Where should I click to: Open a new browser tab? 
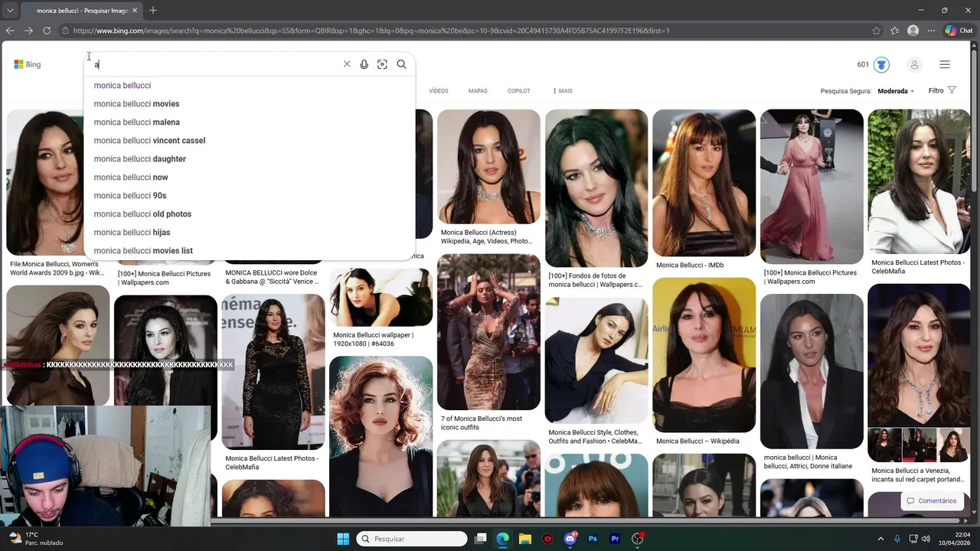pyautogui.click(x=153, y=10)
